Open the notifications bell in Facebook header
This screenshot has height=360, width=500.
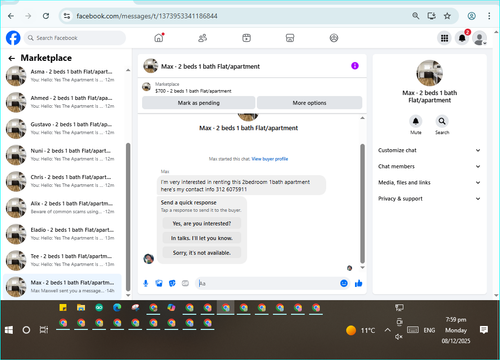462,38
